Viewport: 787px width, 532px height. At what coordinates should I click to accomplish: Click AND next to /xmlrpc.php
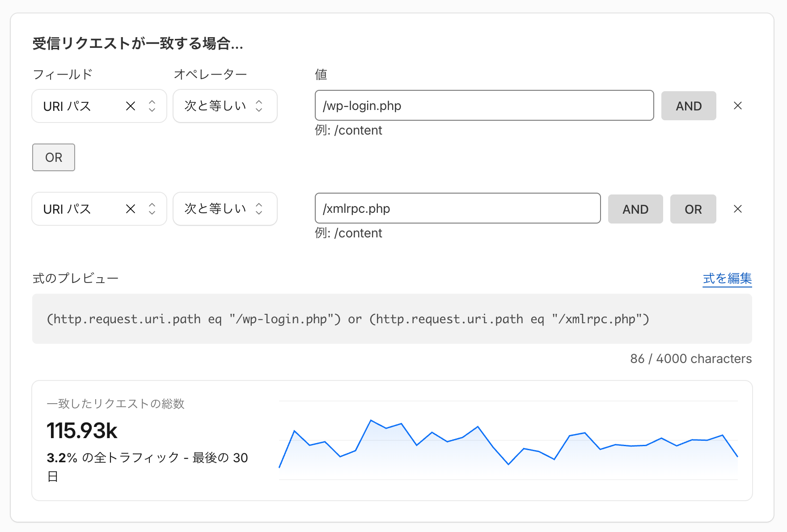[635, 209]
